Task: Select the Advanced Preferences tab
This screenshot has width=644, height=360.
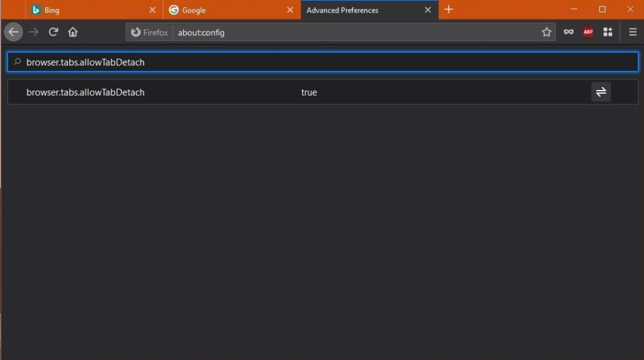Action: tap(370, 10)
